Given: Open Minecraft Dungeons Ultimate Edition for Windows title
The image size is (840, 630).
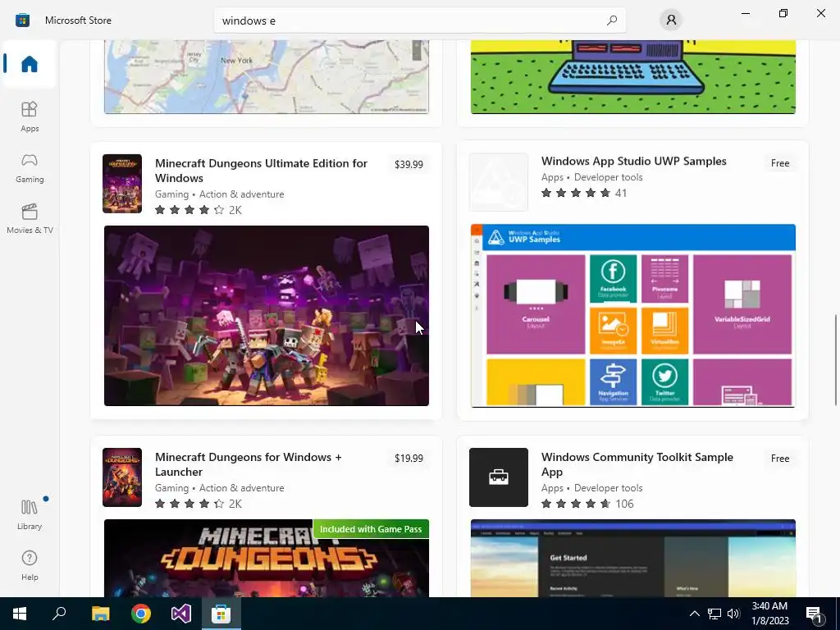Looking at the screenshot, I should pos(261,171).
